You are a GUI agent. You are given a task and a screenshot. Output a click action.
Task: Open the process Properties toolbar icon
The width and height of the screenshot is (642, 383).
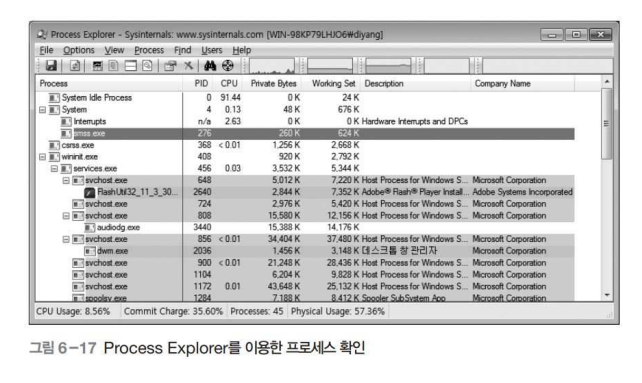tap(170, 66)
